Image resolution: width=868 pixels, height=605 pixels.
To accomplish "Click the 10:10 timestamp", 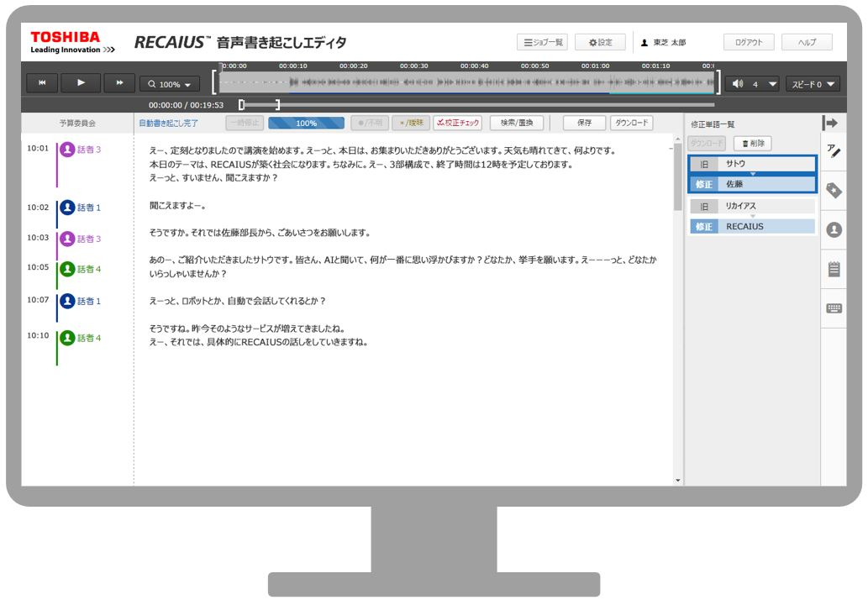I will tap(38, 335).
